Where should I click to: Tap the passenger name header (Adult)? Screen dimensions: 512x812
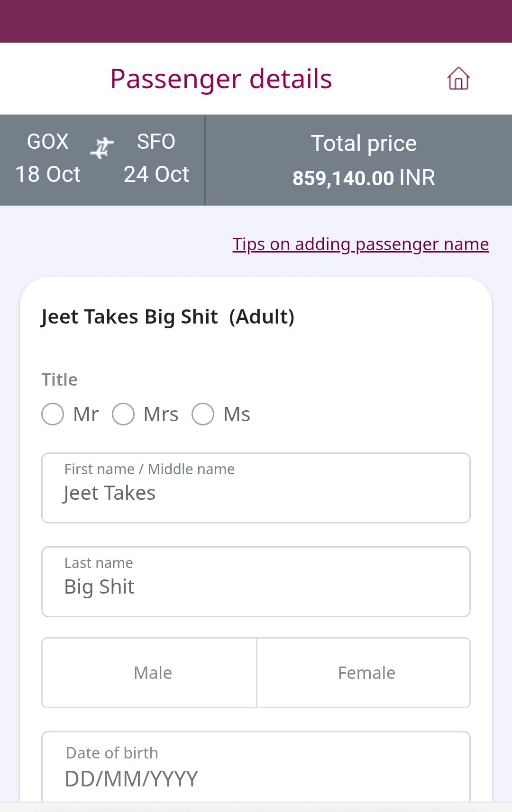point(168,316)
